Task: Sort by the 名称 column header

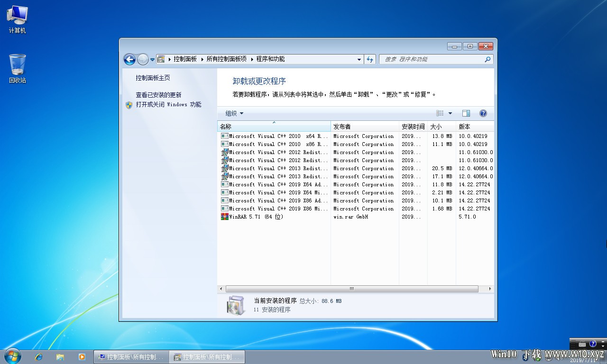Action: (274, 127)
